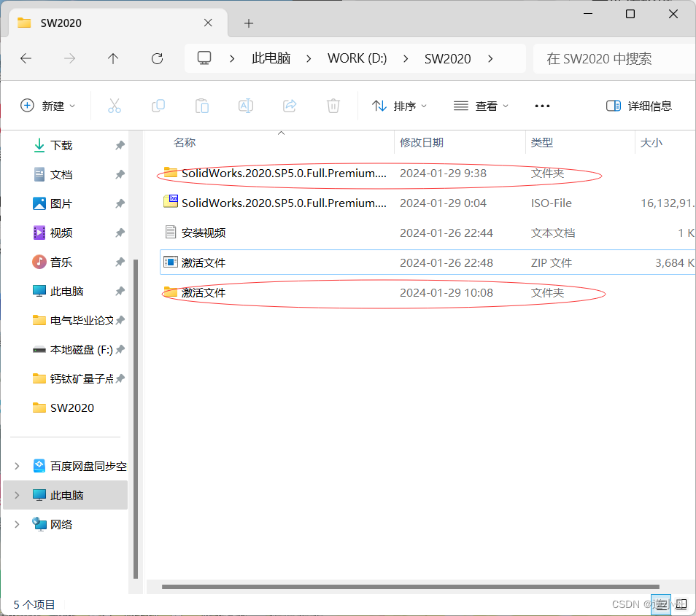Open 下载 in quick access
Image resolution: width=696 pixels, height=616 pixels.
coord(61,146)
